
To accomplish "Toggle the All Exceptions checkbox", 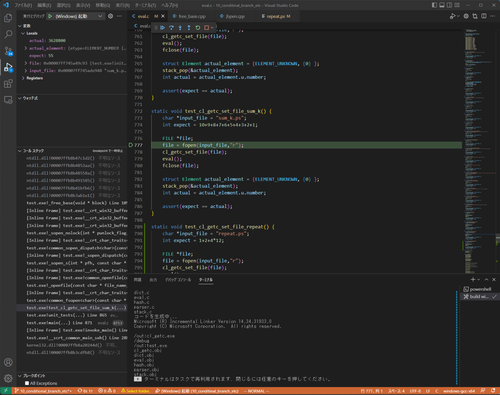I will click(27, 383).
